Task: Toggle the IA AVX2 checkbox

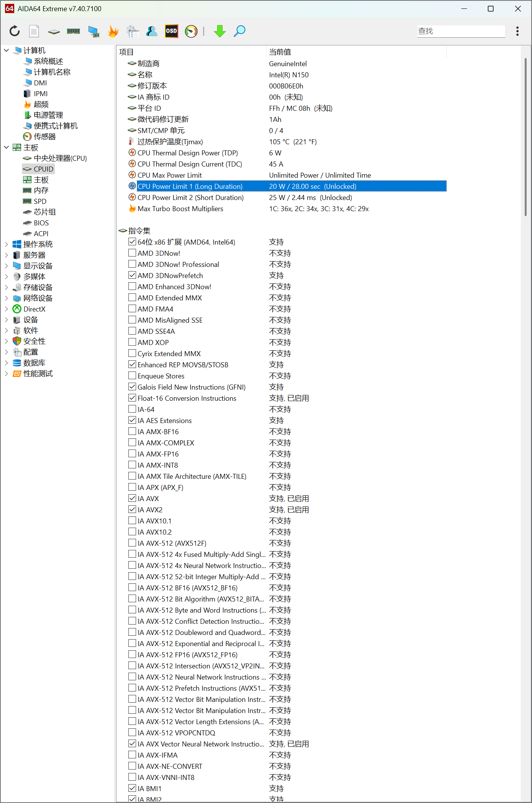Action: (x=132, y=510)
